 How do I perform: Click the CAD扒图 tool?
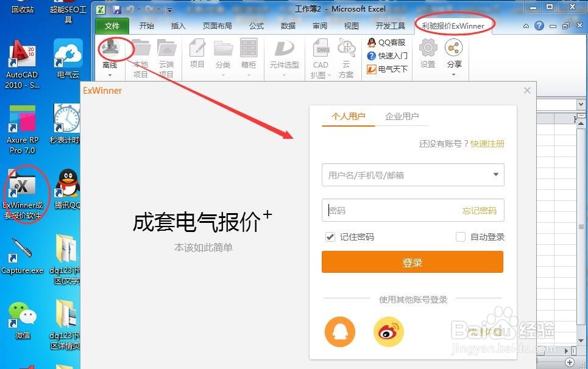click(321, 58)
